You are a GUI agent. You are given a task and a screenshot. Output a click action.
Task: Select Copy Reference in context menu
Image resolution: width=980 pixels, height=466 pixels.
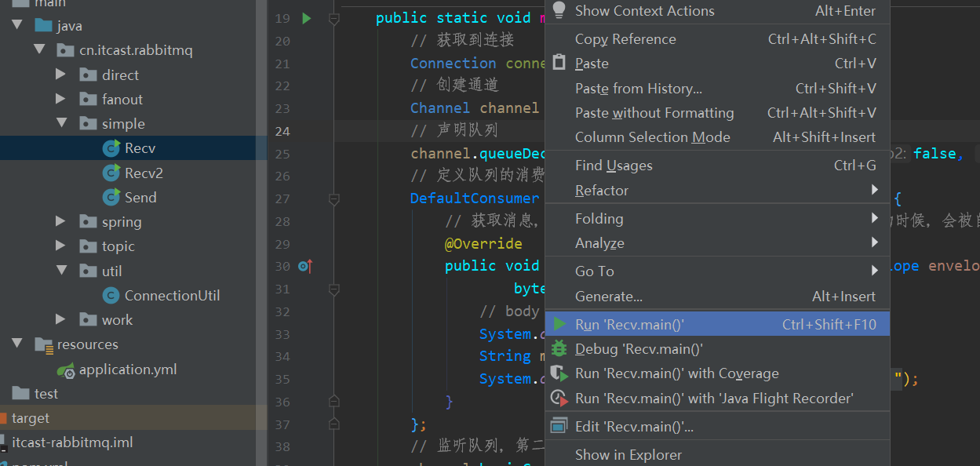pos(717,39)
